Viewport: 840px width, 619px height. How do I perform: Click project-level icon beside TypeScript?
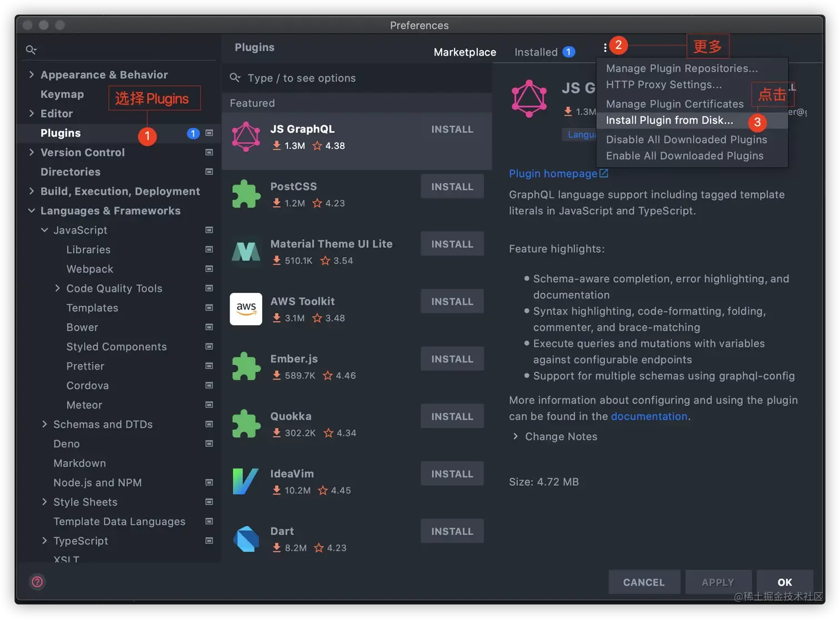(209, 541)
